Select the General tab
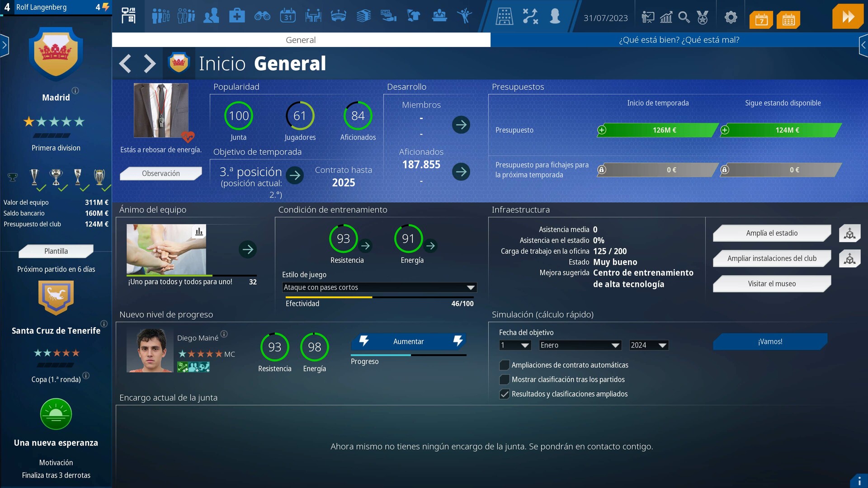868x488 pixels. coord(301,40)
